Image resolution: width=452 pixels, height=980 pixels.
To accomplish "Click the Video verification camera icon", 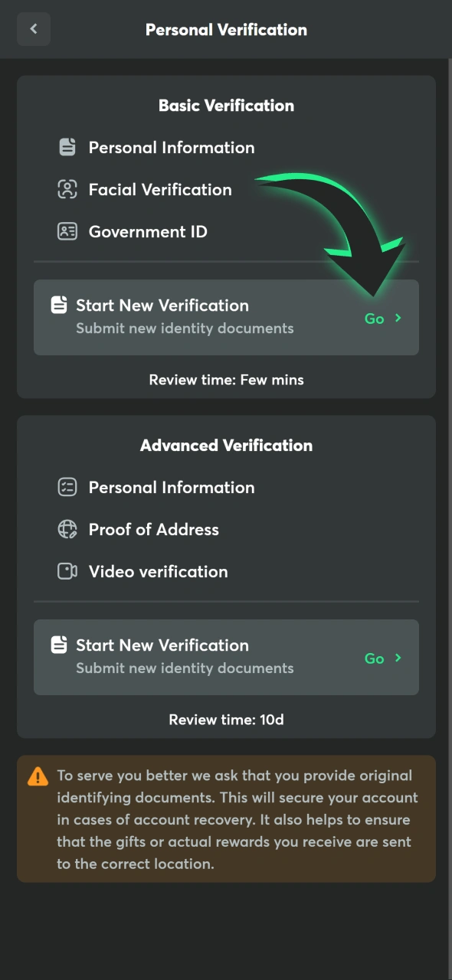I will [67, 571].
